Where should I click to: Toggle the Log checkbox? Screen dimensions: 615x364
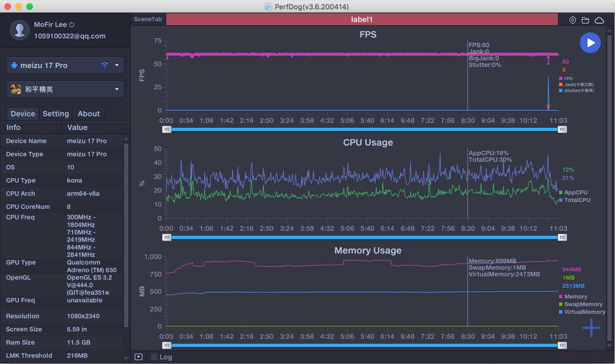[154, 357]
